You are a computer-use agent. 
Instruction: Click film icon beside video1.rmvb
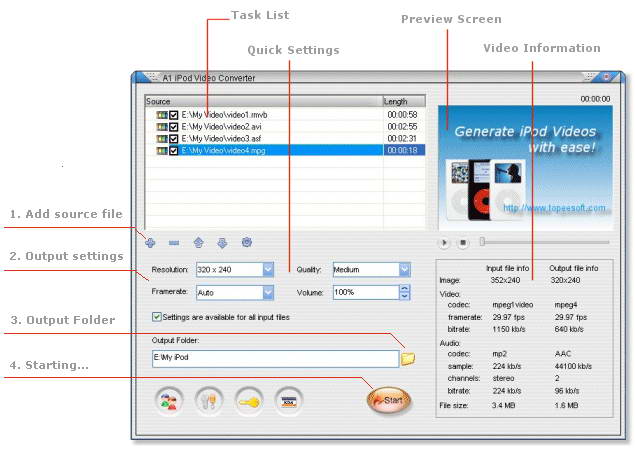click(x=162, y=115)
